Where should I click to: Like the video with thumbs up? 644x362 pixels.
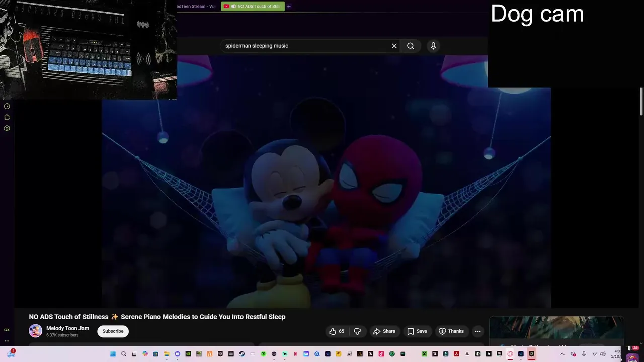click(x=337, y=331)
